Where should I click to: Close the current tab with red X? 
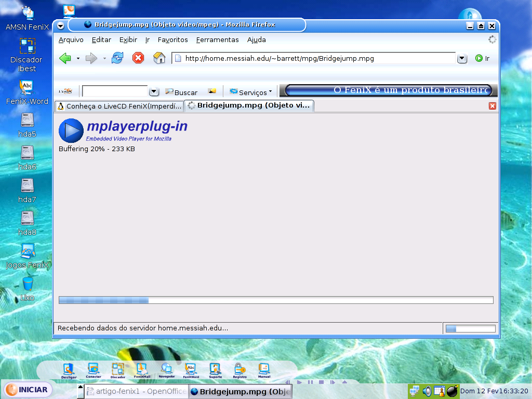[493, 106]
